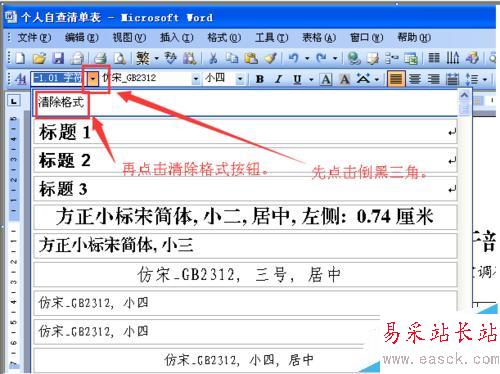Viewport: 500px width, 374px height.
Task: Open the redo history dropdown arrow
Action: click(335, 59)
